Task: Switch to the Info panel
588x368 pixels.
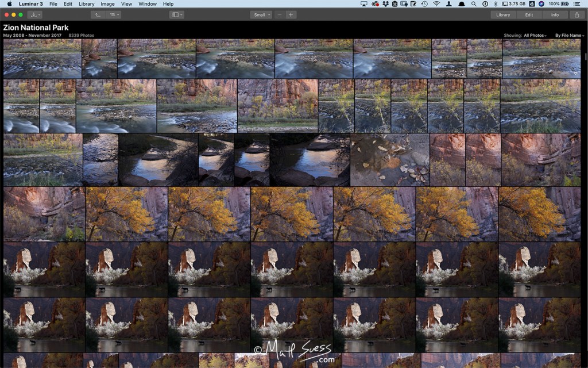Action: [x=555, y=15]
